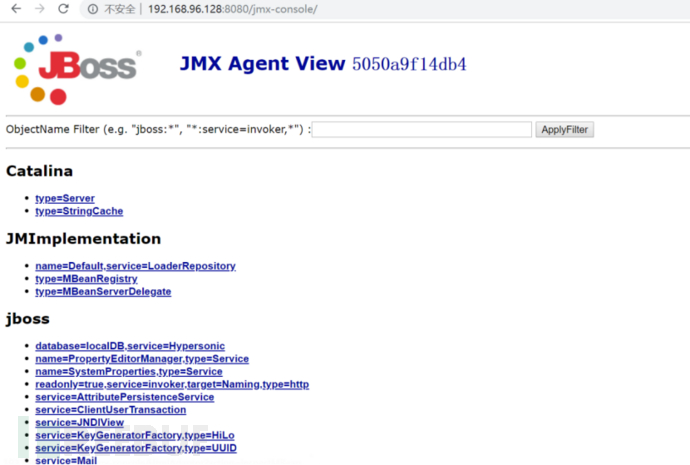Open name=Default,service=LoaderRepository link
The image size is (690, 465).
coord(136,266)
